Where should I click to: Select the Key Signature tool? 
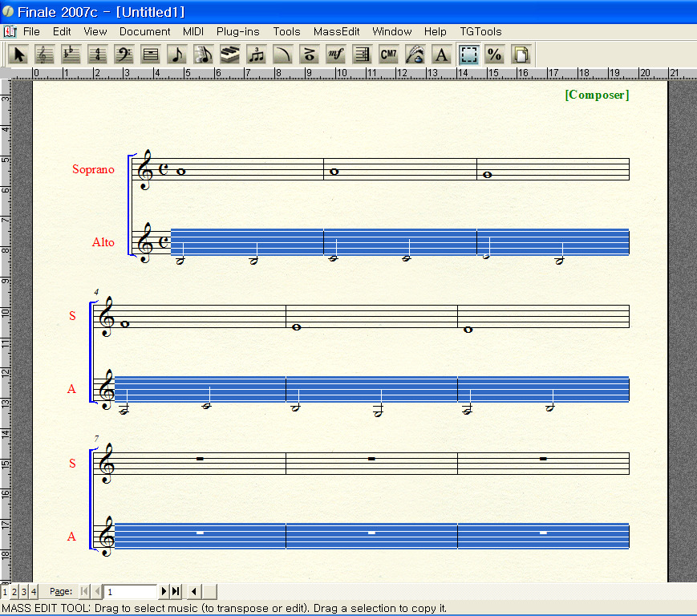(x=72, y=55)
